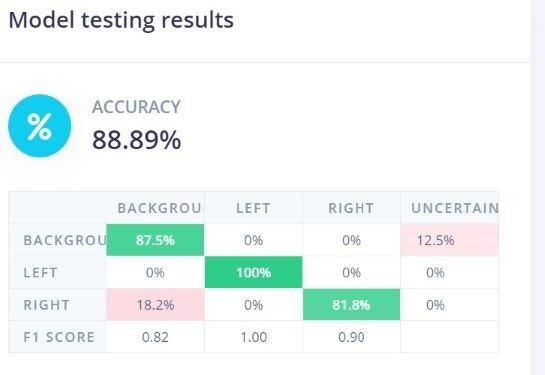Viewport: 545px width, 375px height.
Task: Select the LEFT row label
Action: [40, 273]
